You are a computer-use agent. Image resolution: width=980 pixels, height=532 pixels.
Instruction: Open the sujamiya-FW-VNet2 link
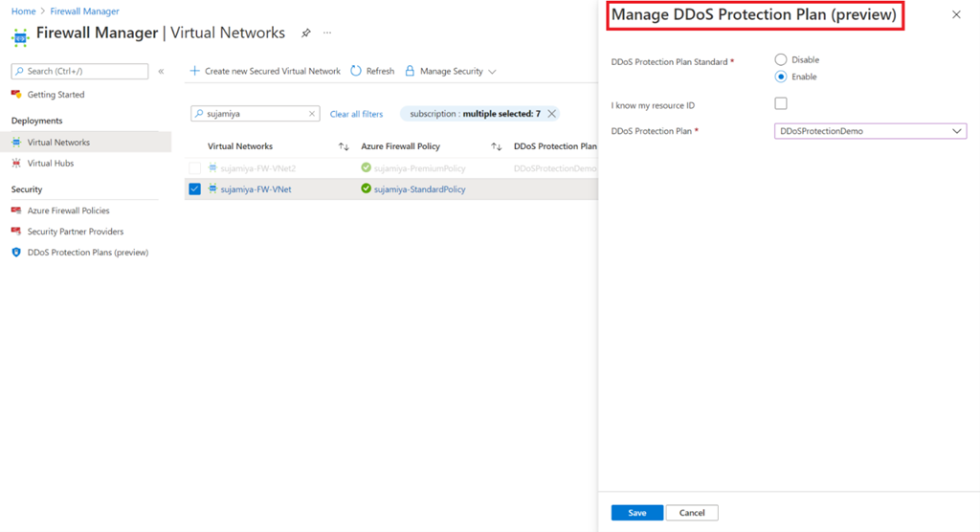pyautogui.click(x=258, y=168)
